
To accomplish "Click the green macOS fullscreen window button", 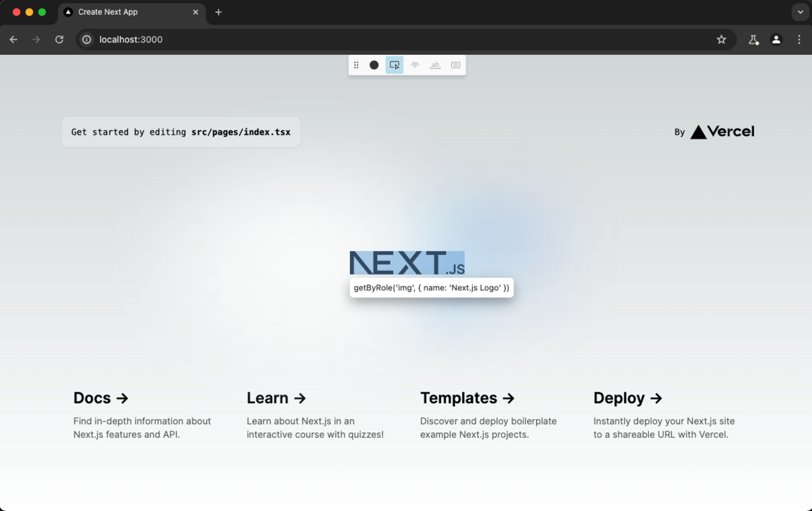I will [42, 12].
